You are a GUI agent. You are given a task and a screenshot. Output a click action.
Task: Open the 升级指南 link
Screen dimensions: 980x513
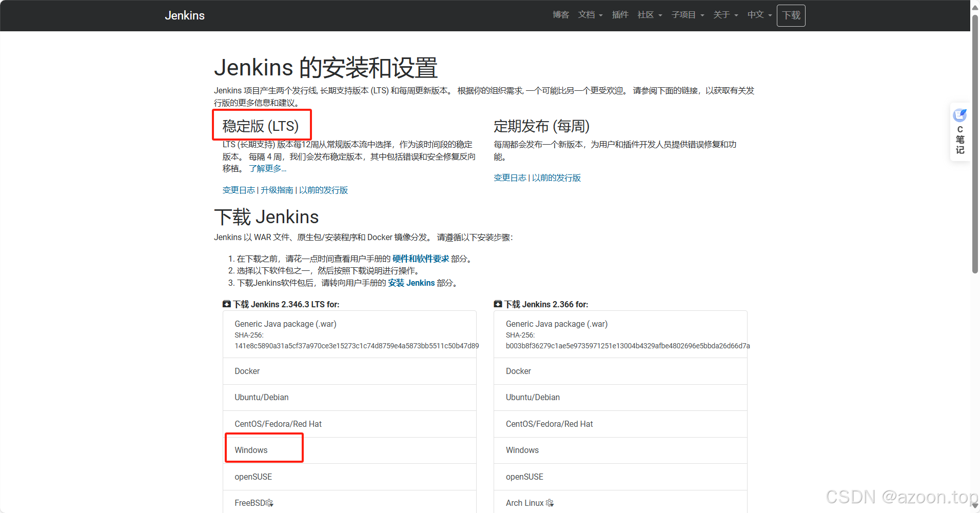click(277, 190)
